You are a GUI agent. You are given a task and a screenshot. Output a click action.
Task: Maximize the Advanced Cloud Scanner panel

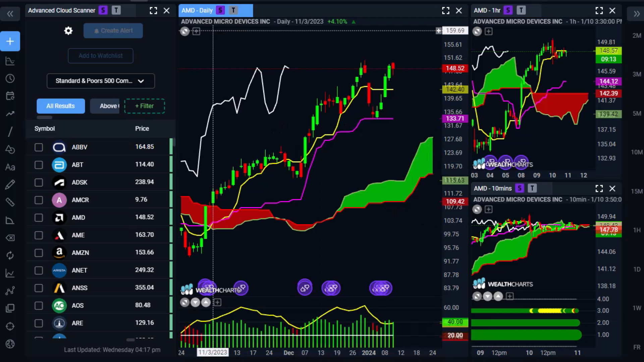coord(153,11)
